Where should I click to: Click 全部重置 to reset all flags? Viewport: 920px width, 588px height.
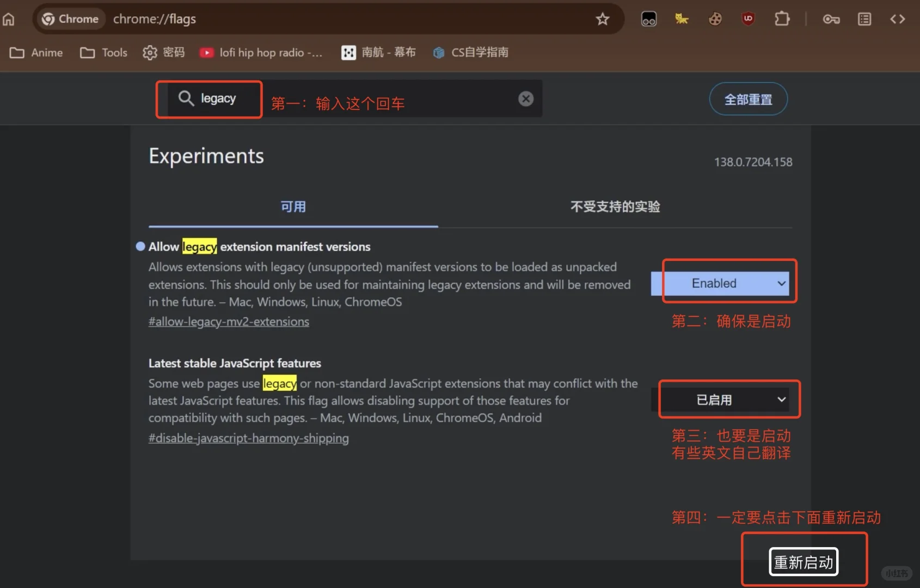point(748,99)
